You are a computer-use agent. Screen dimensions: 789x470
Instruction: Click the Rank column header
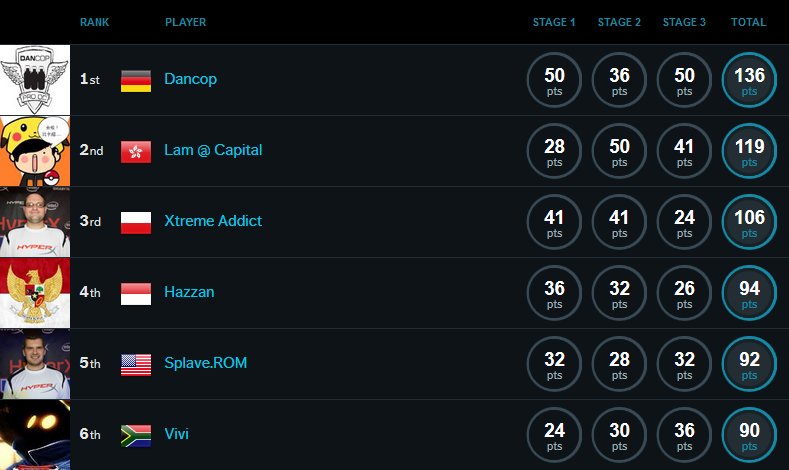tap(94, 22)
